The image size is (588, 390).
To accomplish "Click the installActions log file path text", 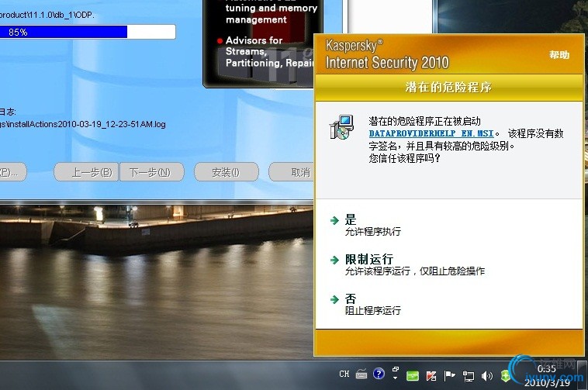I will (83, 124).
